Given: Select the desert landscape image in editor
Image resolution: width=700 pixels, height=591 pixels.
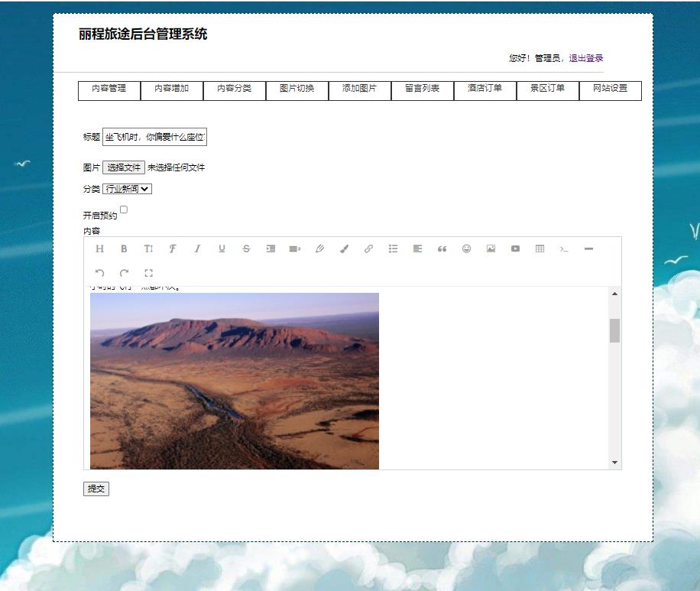Looking at the screenshot, I should (235, 381).
